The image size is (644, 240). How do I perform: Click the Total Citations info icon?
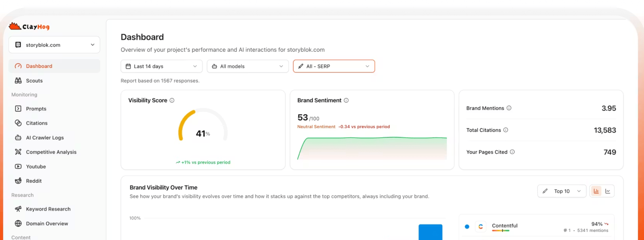click(505, 130)
